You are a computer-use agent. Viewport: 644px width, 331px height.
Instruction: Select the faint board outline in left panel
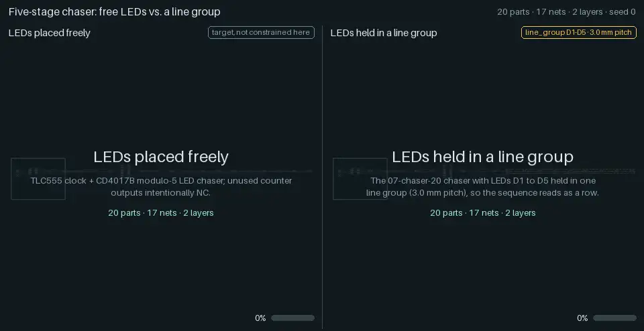click(x=38, y=178)
